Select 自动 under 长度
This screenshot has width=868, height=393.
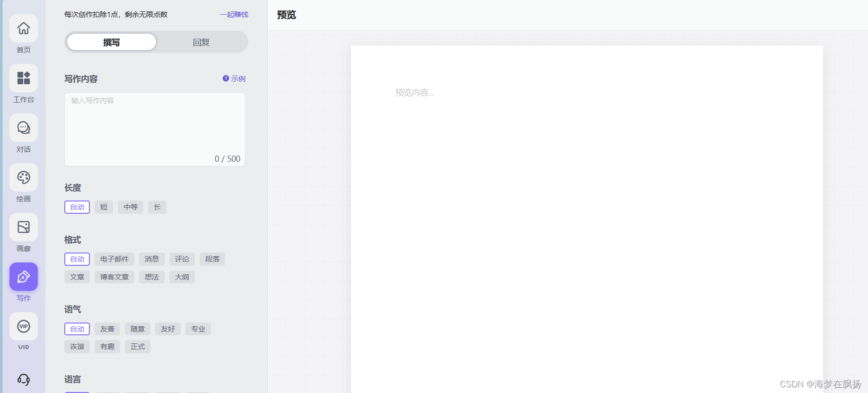tap(77, 207)
